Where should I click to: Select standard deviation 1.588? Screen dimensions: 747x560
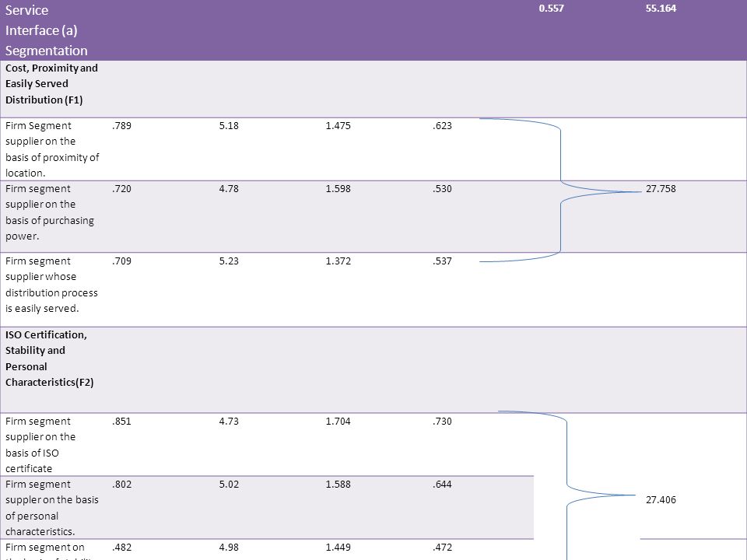[x=338, y=485]
